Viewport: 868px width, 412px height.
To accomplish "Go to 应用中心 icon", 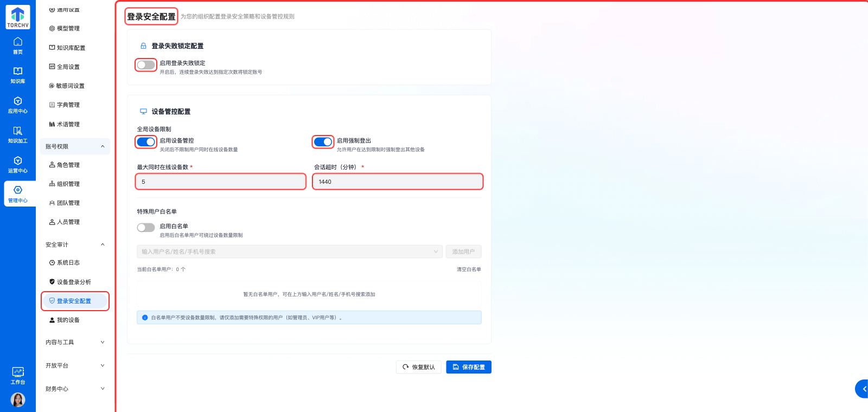I will pyautogui.click(x=18, y=105).
